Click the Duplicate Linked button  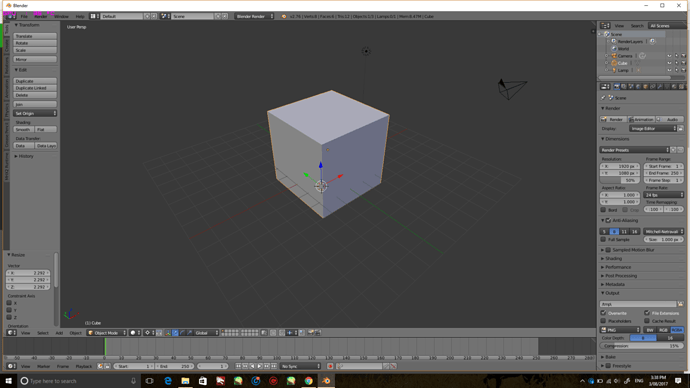click(x=35, y=88)
